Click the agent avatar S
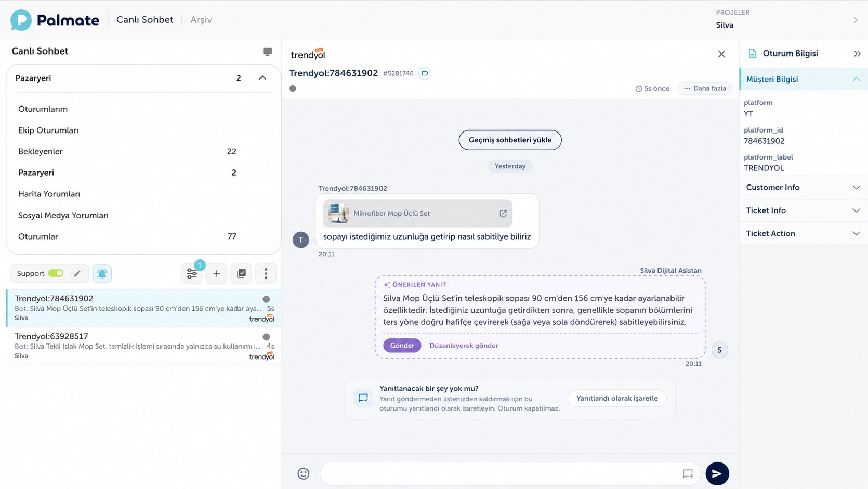This screenshot has height=489, width=868. (x=719, y=350)
